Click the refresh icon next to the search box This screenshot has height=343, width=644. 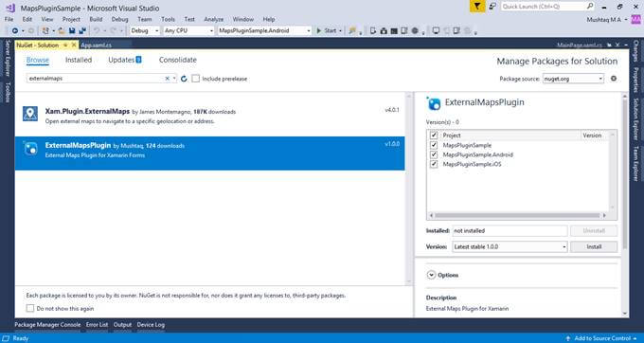[184, 79]
